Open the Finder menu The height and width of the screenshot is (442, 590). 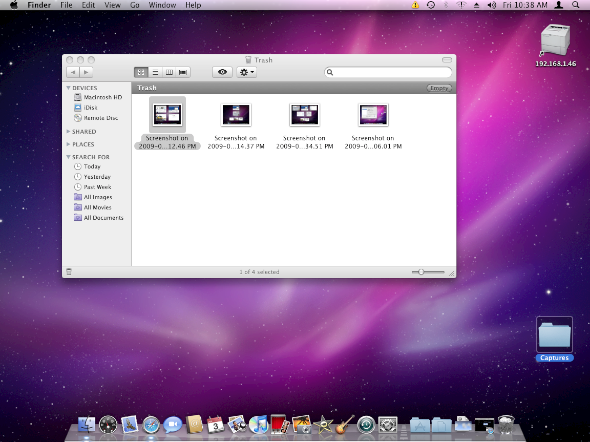click(39, 5)
